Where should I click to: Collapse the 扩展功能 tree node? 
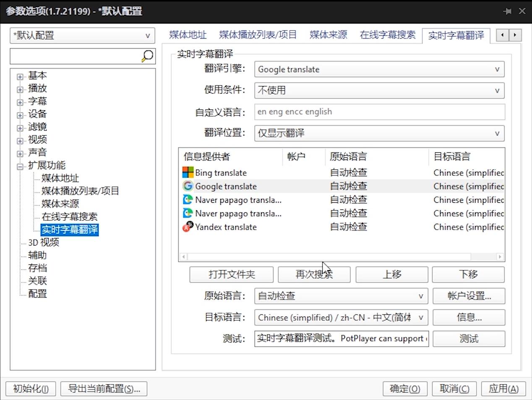20,165
